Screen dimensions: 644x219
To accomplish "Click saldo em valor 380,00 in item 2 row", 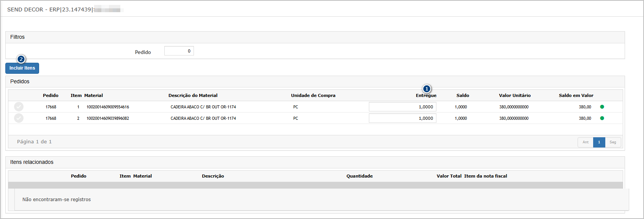I will (585, 118).
